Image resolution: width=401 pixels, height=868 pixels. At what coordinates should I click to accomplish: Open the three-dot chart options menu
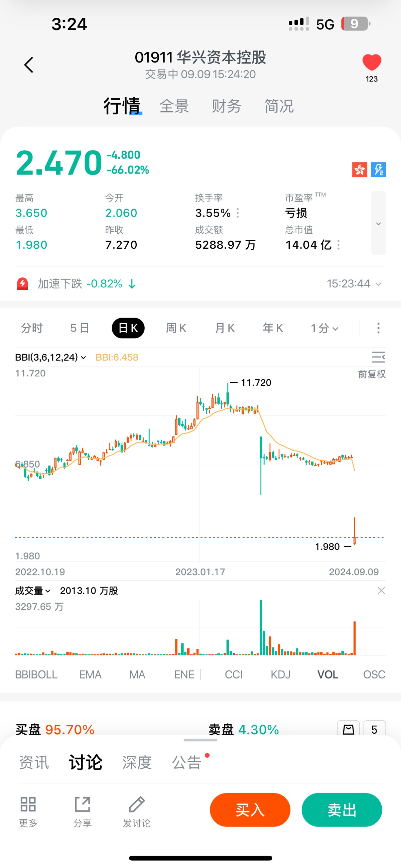click(378, 328)
